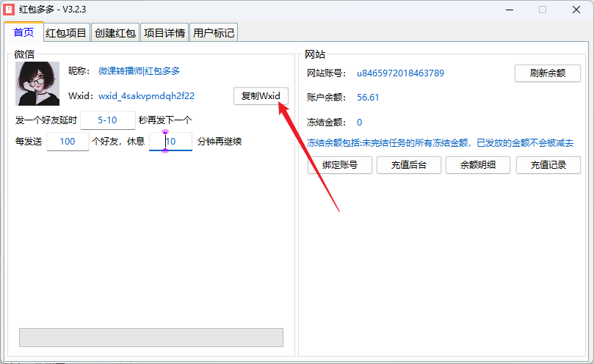Click the website account number u8465972018463789
The width and height of the screenshot is (594, 364).
click(400, 73)
